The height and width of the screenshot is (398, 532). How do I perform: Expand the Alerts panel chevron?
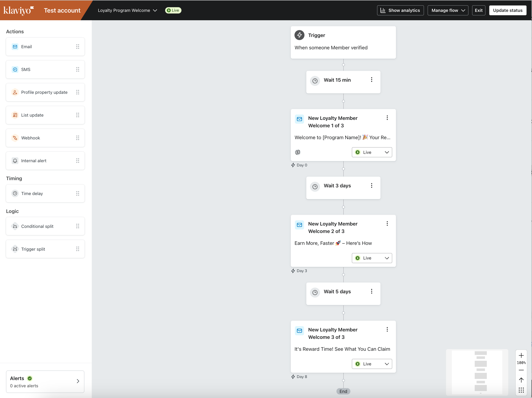click(x=78, y=381)
